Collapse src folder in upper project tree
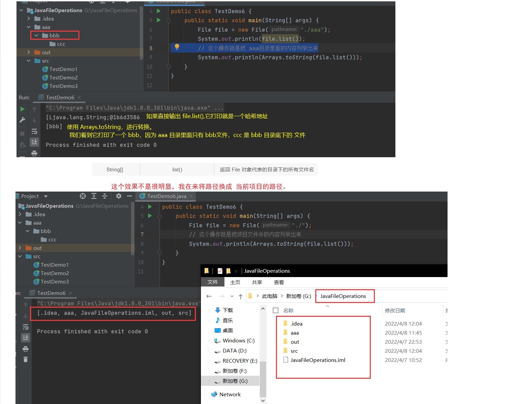 pos(29,61)
